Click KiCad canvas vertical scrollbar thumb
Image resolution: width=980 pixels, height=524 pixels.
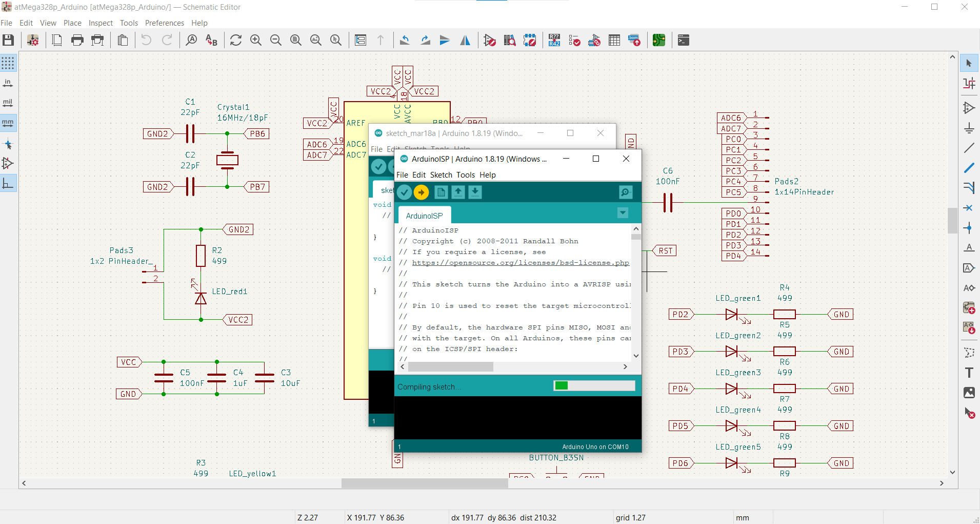pos(952,220)
